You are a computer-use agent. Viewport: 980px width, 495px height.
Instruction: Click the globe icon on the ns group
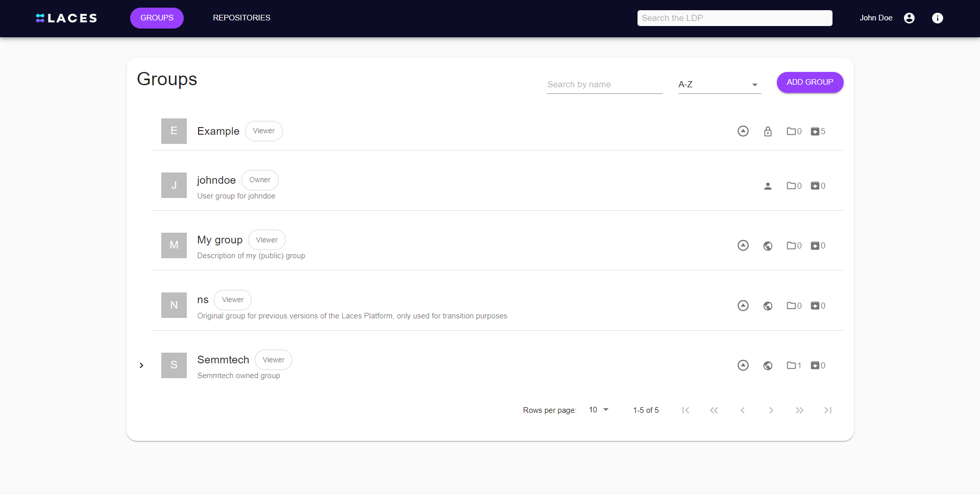pyautogui.click(x=768, y=305)
